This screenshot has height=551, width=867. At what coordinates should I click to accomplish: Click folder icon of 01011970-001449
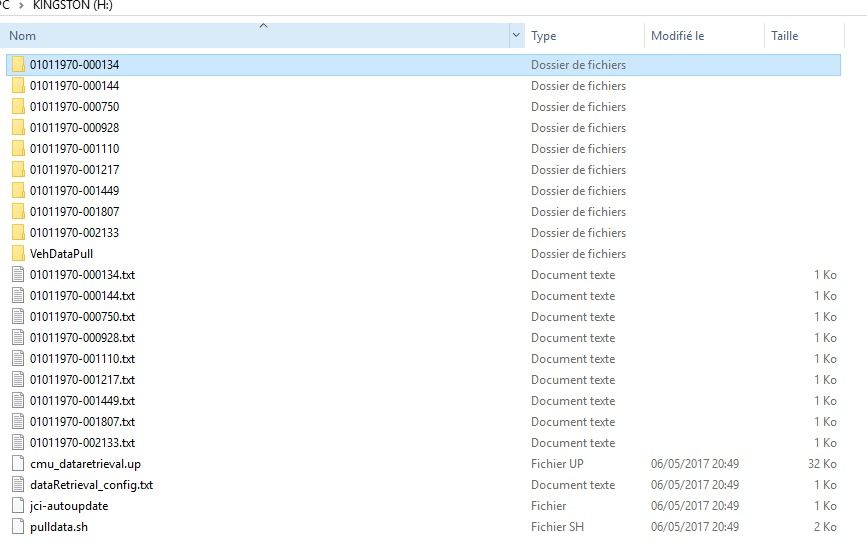[18, 191]
